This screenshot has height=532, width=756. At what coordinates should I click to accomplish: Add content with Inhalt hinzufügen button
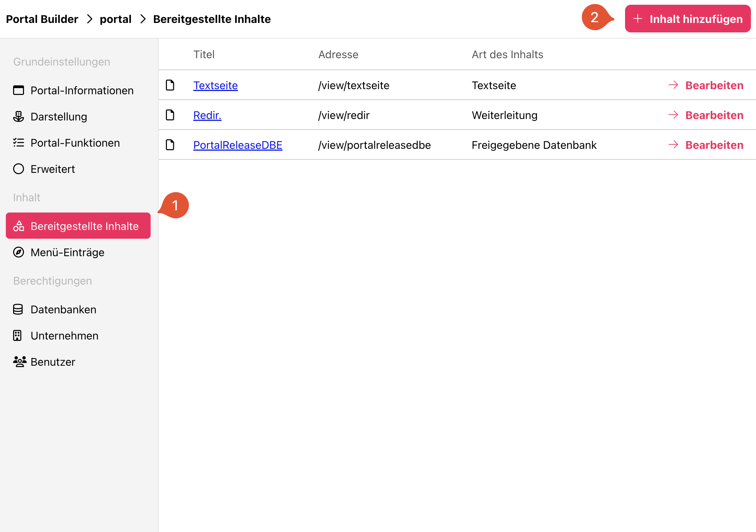(688, 19)
